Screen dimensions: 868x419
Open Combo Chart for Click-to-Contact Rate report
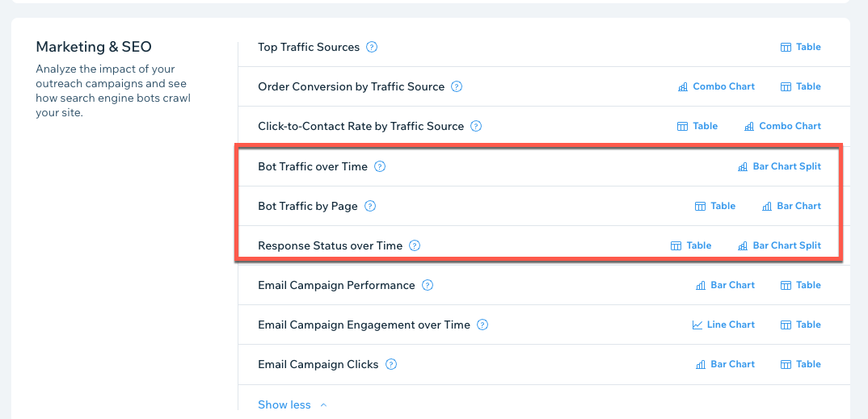(x=782, y=126)
